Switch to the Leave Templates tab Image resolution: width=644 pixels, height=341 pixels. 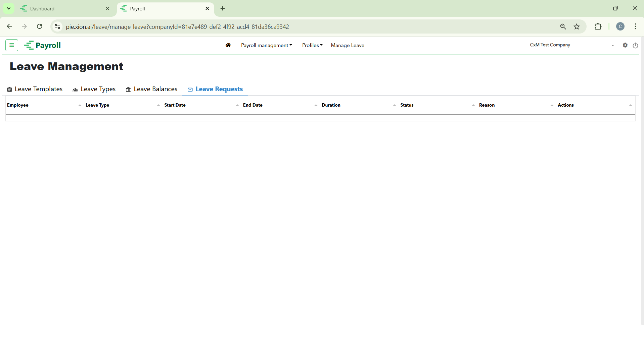pyautogui.click(x=35, y=89)
